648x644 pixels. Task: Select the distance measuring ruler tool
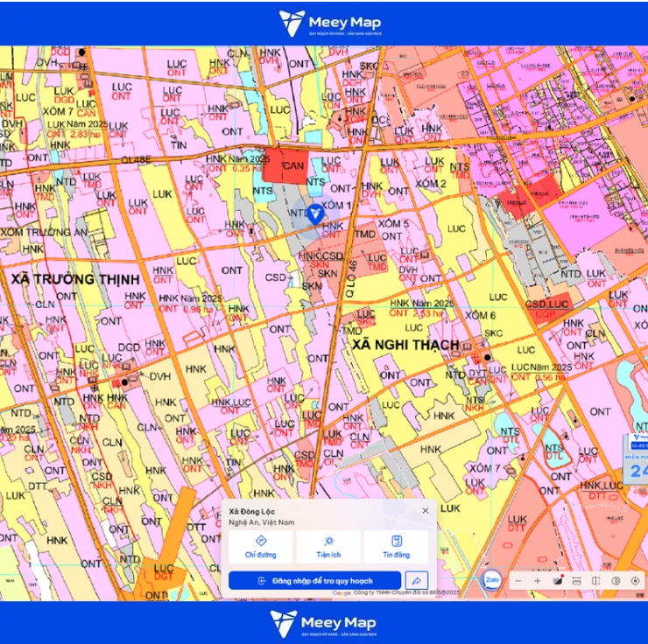tap(576, 581)
